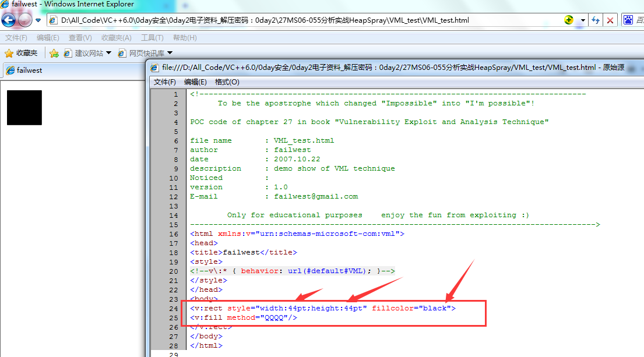The image size is (644, 357).
Task: Open the 收藏夹 favorites star button
Action: tap(21, 53)
